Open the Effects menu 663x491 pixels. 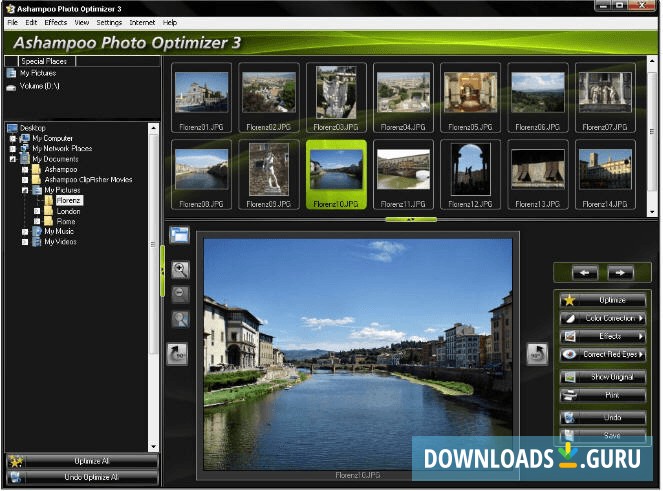pyautogui.click(x=55, y=22)
